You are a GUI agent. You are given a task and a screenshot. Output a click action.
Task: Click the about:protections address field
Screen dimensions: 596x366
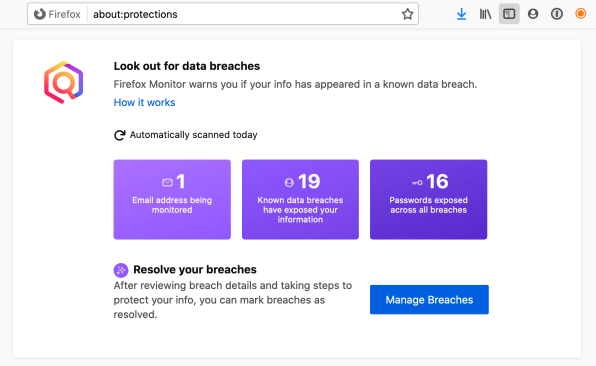coord(245,14)
